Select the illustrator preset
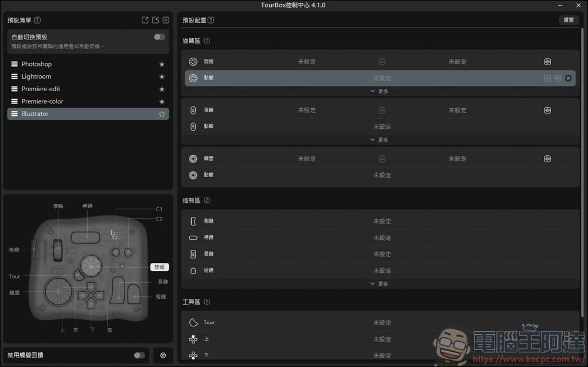The height and width of the screenshot is (367, 588). click(88, 114)
